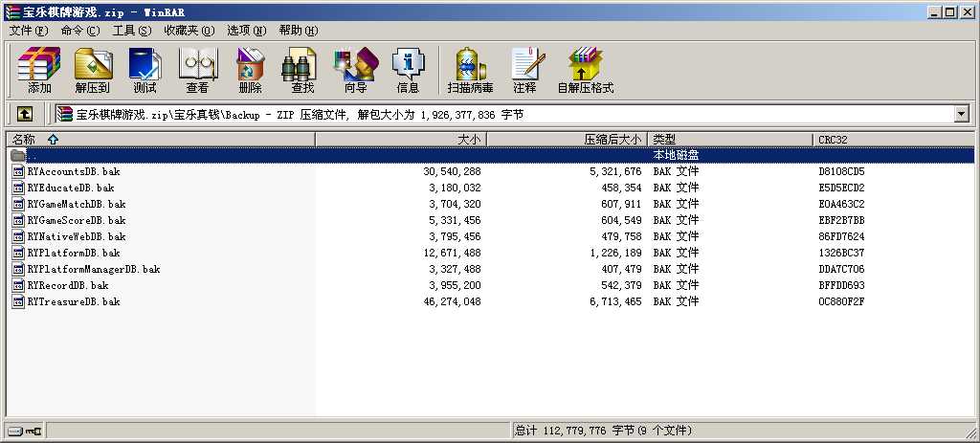Click the file icon of RYPlatformManagerDB.bak
This screenshot has height=443, width=980.
tap(19, 269)
